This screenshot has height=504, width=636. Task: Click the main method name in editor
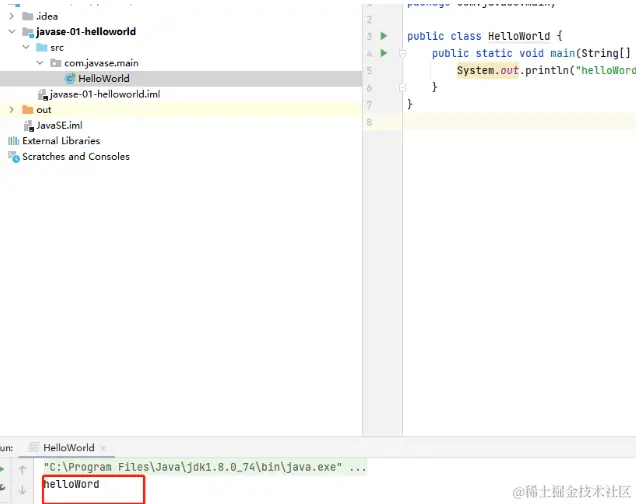(563, 53)
